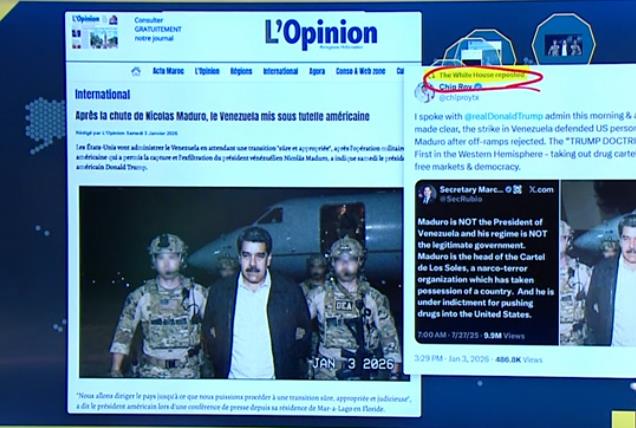The height and width of the screenshot is (428, 636).
Task: Open the @chiproytx handle
Action: (x=459, y=98)
